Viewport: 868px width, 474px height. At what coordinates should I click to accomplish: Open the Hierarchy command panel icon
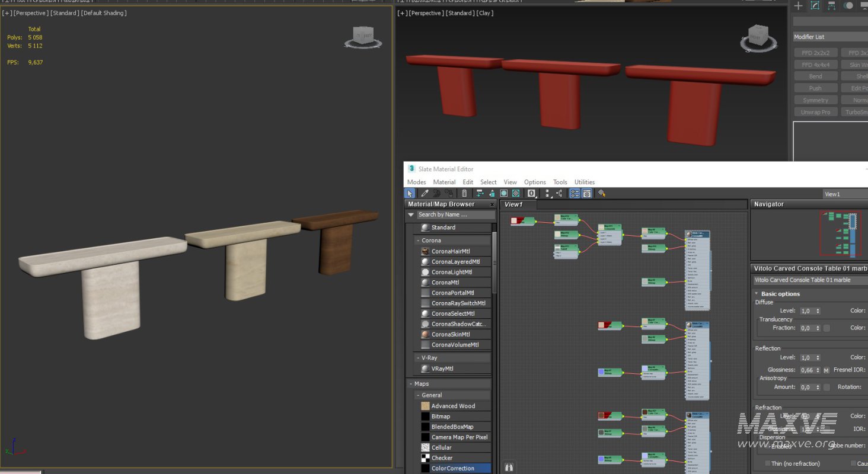coord(832,6)
